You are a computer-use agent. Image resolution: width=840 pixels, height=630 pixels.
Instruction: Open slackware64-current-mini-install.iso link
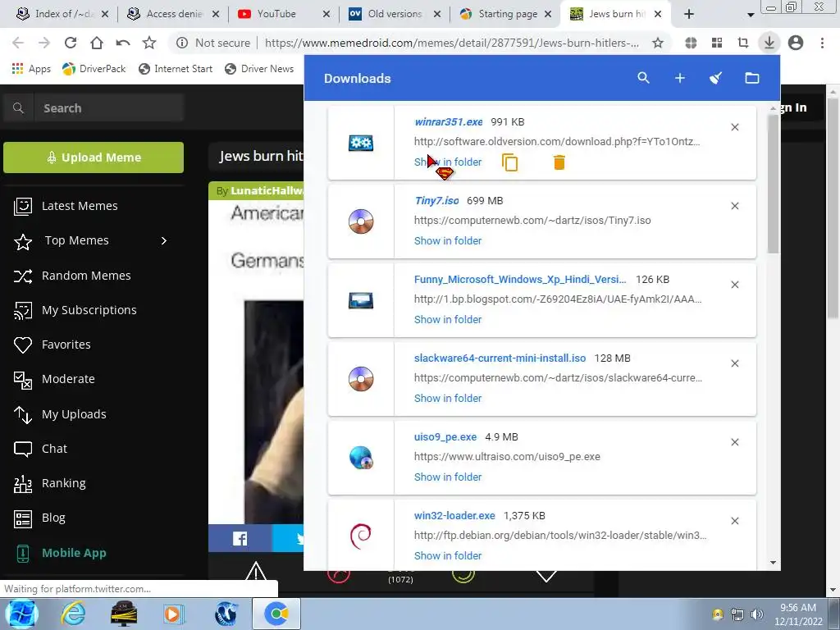point(500,358)
